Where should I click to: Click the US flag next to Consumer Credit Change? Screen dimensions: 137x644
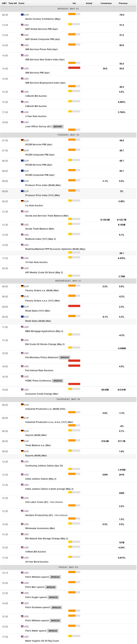point(22,390)
